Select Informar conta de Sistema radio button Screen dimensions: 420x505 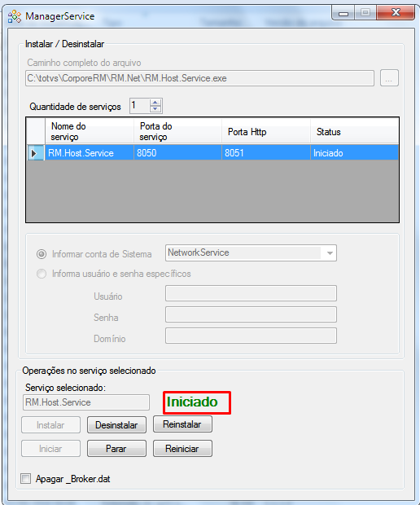(42, 254)
